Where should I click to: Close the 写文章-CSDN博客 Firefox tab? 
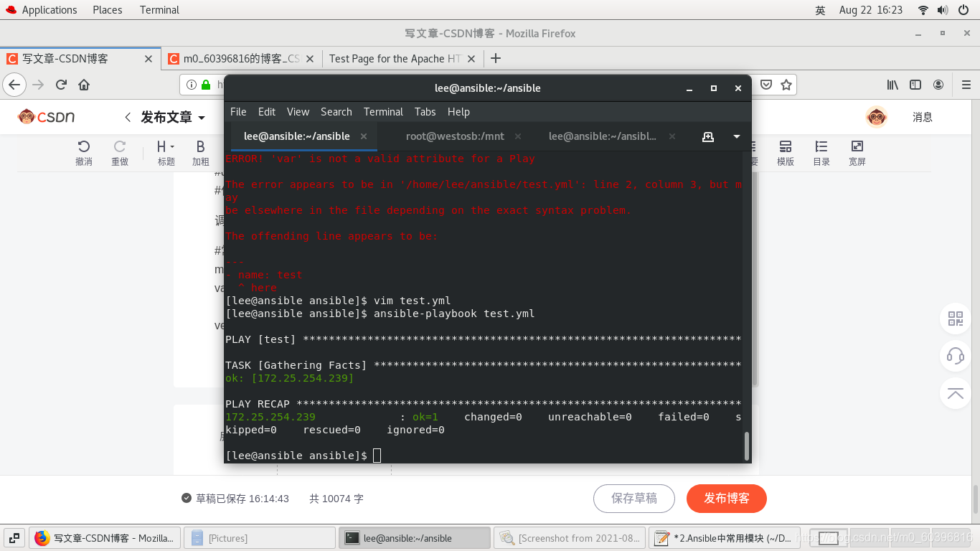point(149,59)
